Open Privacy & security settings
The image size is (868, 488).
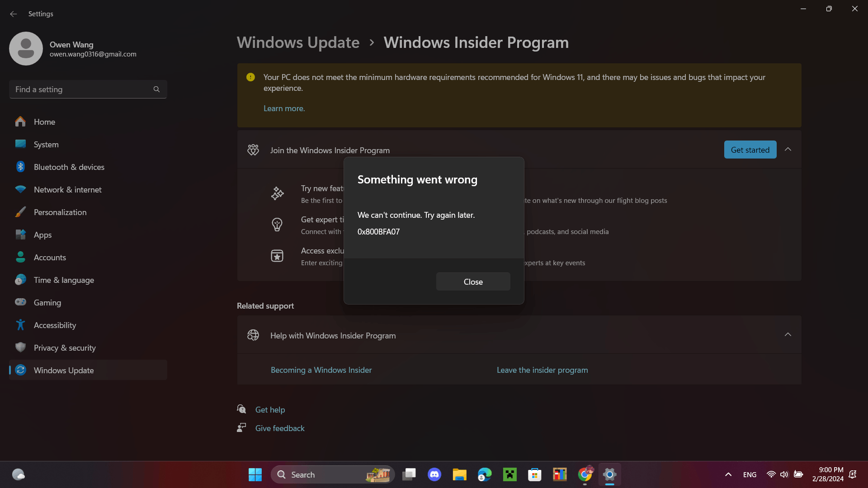pos(88,348)
